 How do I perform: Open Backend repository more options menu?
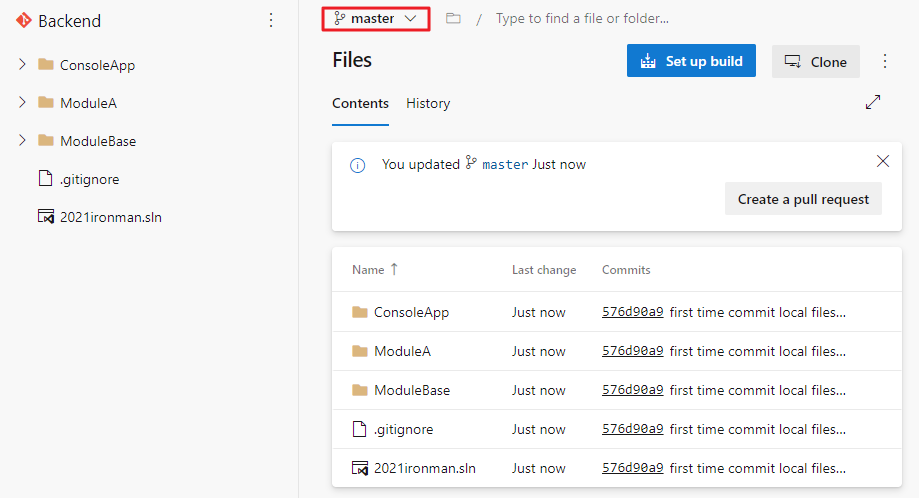(271, 20)
